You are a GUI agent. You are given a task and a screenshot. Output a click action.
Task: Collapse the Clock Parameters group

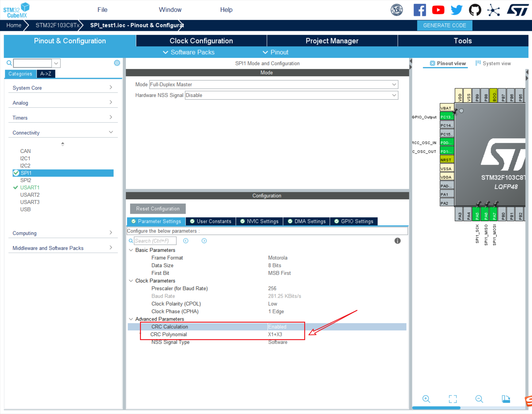[x=131, y=281]
